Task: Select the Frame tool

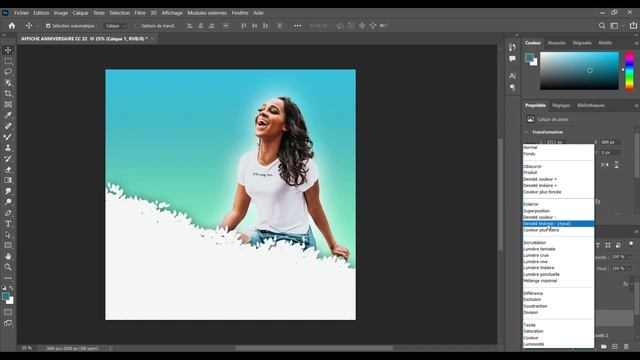Action: point(8,104)
